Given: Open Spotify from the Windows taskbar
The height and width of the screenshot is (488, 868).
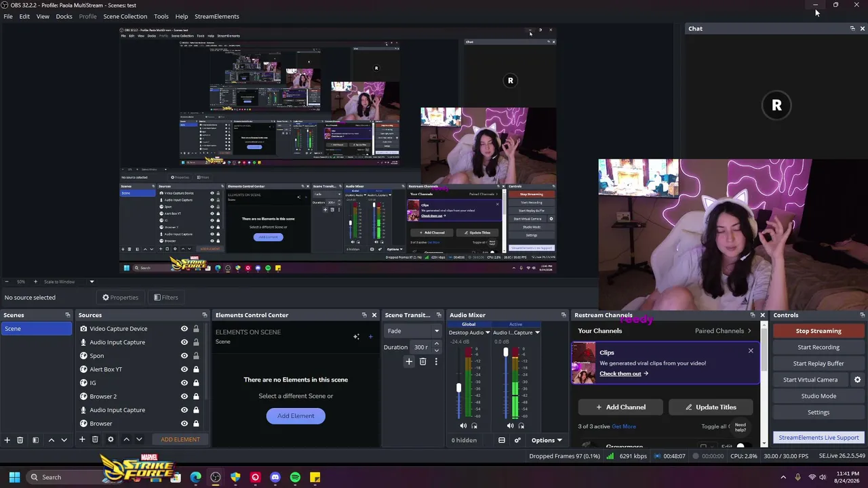Looking at the screenshot, I should click(x=295, y=477).
